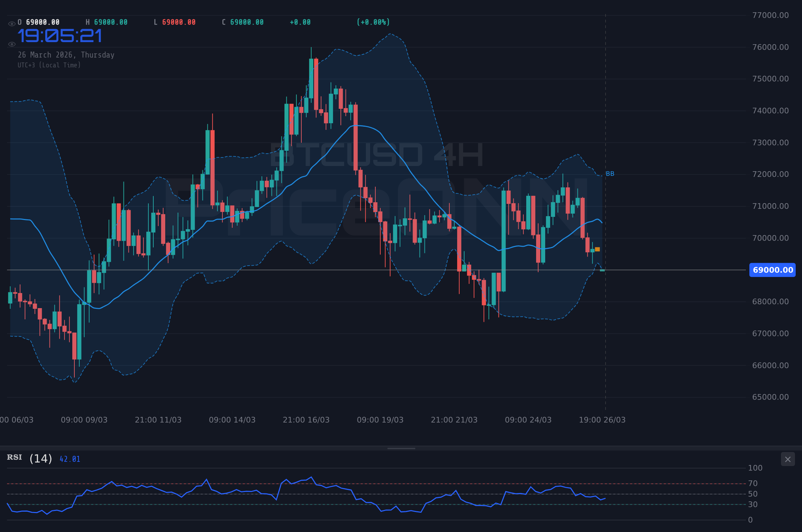Select the BB label on the chart

[x=610, y=173]
